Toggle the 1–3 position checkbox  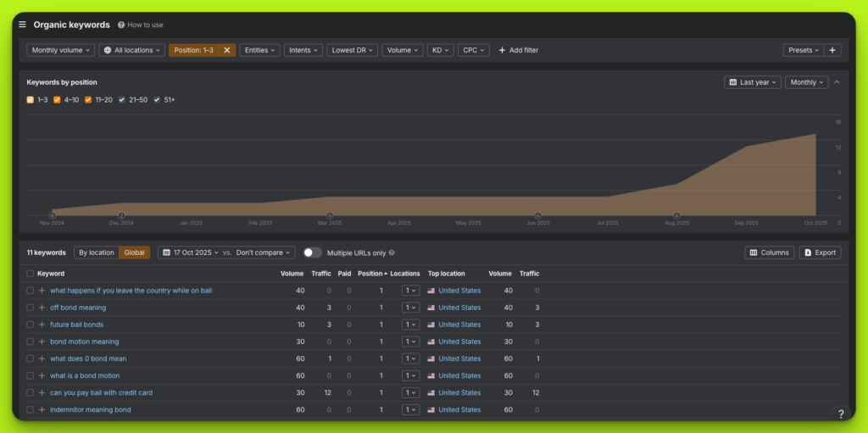click(x=31, y=100)
